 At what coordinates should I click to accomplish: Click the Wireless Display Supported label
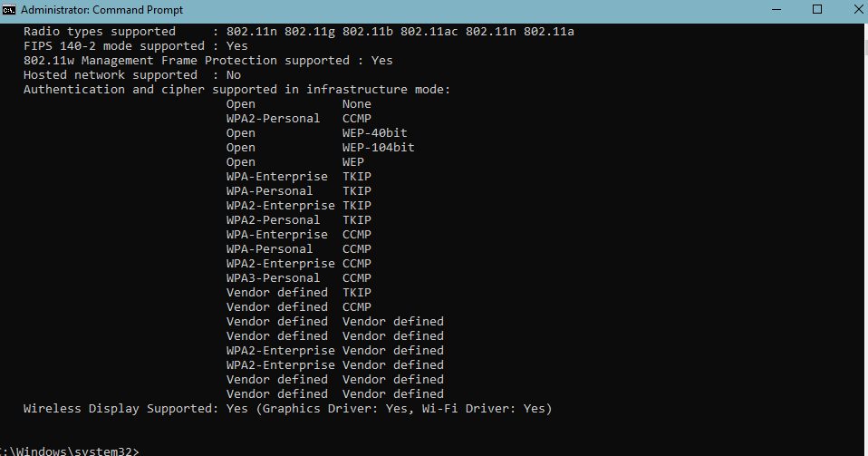click(x=121, y=408)
